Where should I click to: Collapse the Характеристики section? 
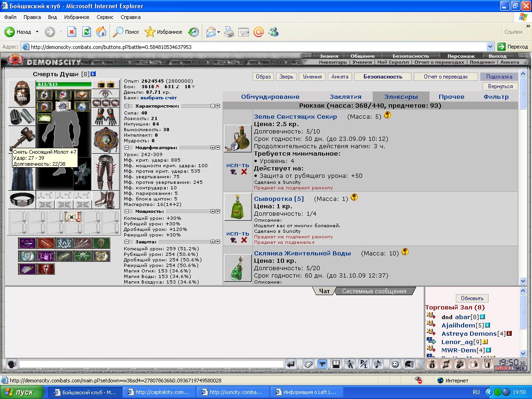coord(127,106)
